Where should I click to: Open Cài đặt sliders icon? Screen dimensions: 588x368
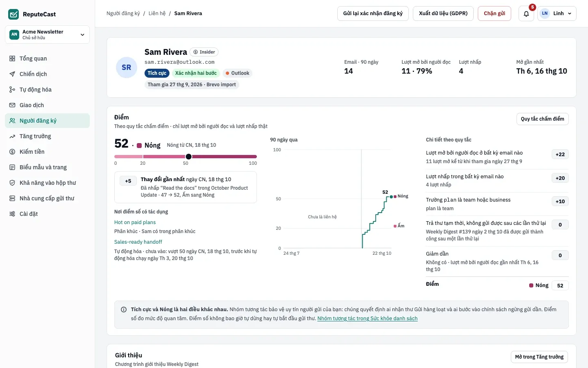coord(12,214)
